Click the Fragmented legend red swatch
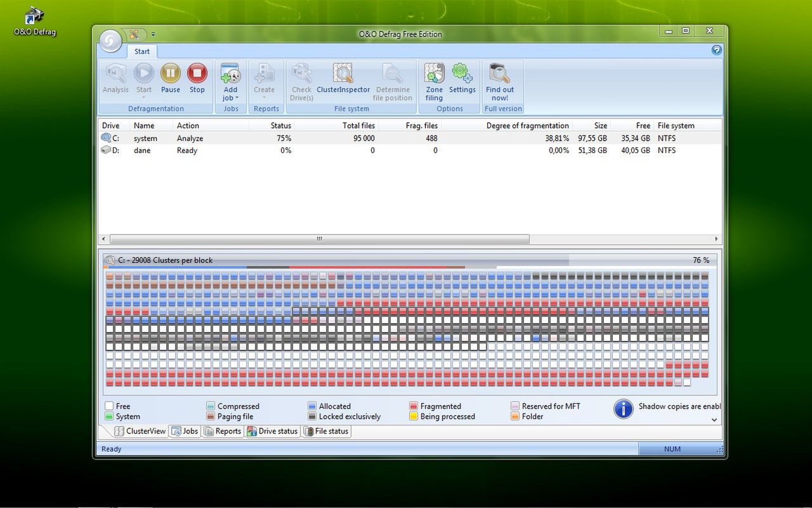This screenshot has width=812, height=508. 414,406
